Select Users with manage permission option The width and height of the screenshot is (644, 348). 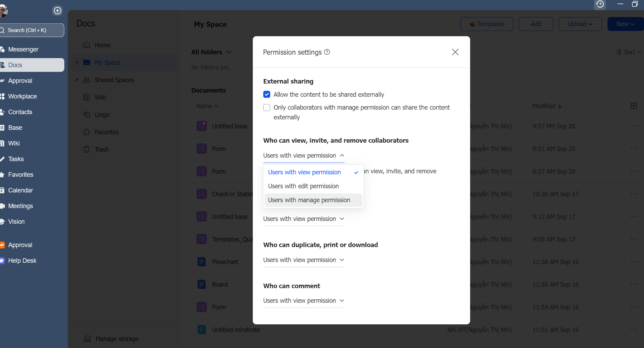tap(313, 200)
